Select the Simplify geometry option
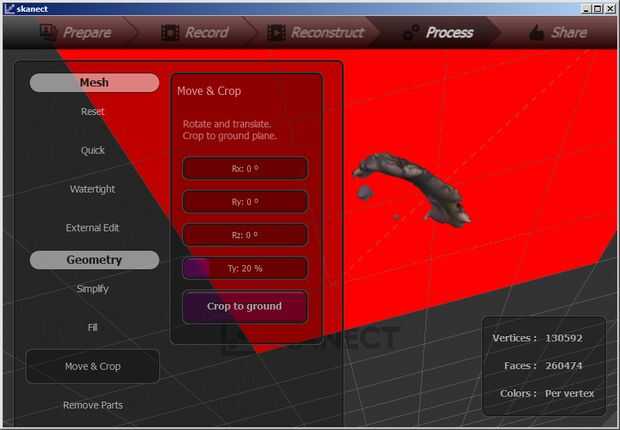The height and width of the screenshot is (430, 620). click(x=93, y=289)
